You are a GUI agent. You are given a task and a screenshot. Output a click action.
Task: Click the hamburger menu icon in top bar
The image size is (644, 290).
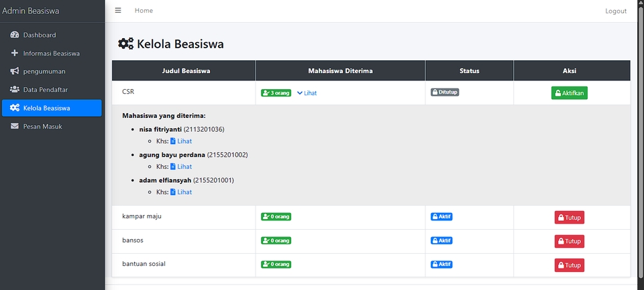(x=118, y=11)
